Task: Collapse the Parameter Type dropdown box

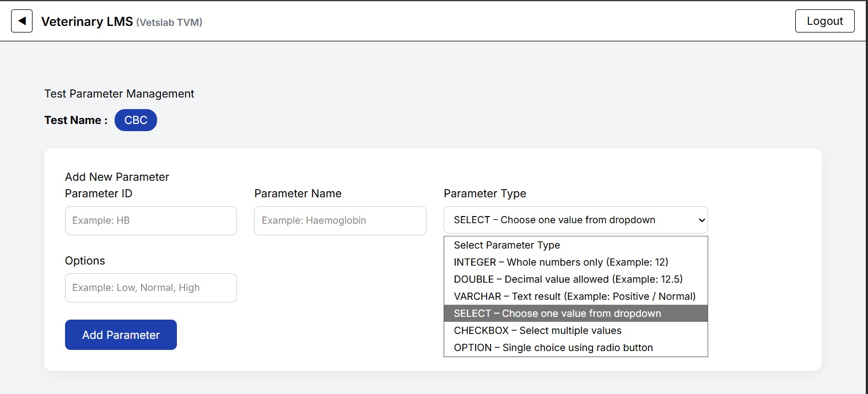Action: coord(575,220)
